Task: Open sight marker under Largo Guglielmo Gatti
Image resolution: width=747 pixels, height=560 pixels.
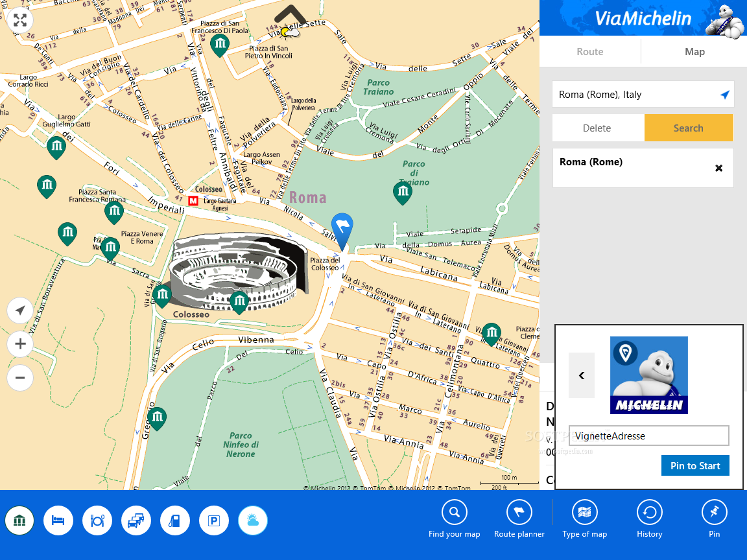Action: point(56,147)
